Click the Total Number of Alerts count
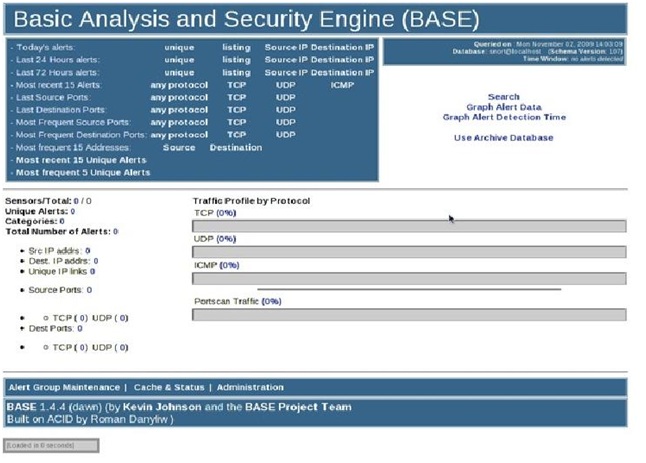The height and width of the screenshot is (463, 646). [x=115, y=232]
